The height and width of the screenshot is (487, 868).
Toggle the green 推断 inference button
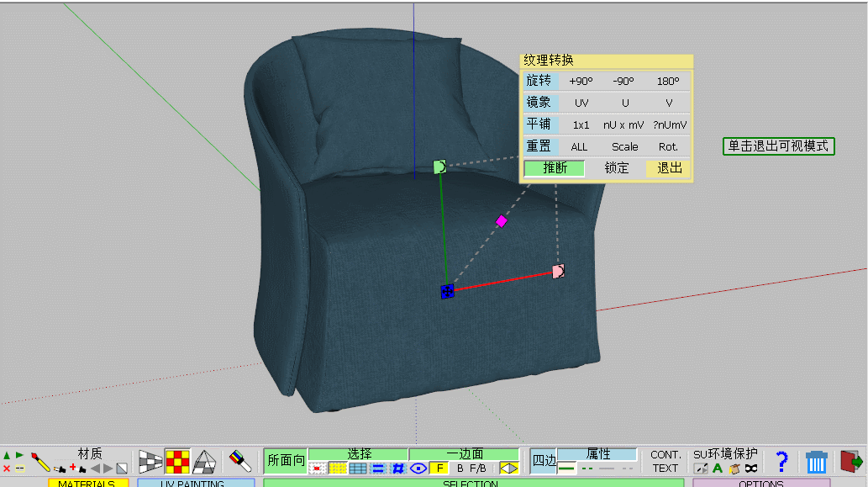555,168
